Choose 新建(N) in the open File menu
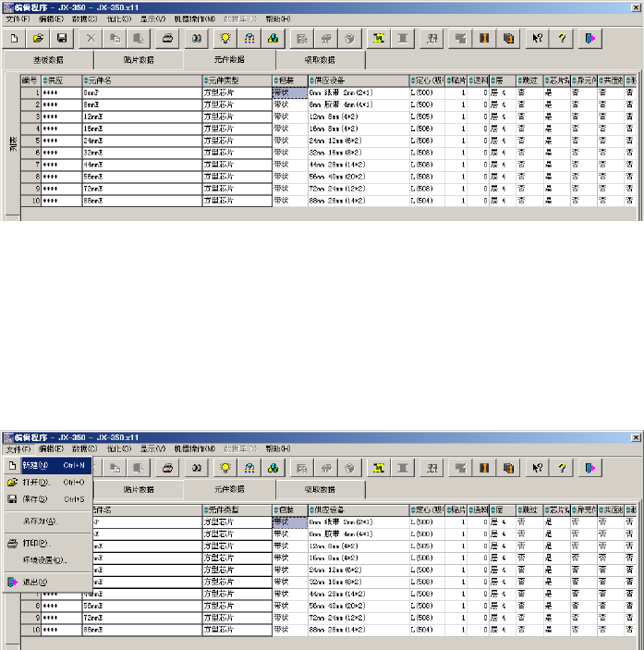Viewport: 644px width, 650px height. [48, 465]
